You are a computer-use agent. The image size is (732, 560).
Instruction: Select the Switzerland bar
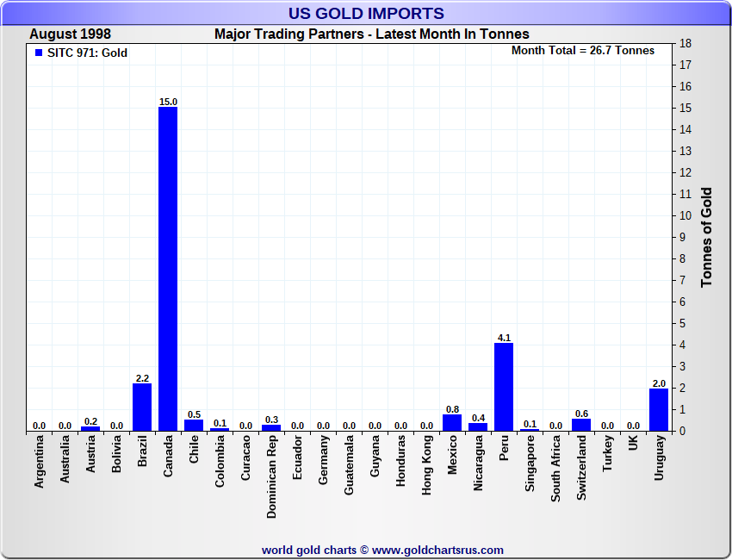coord(581,425)
